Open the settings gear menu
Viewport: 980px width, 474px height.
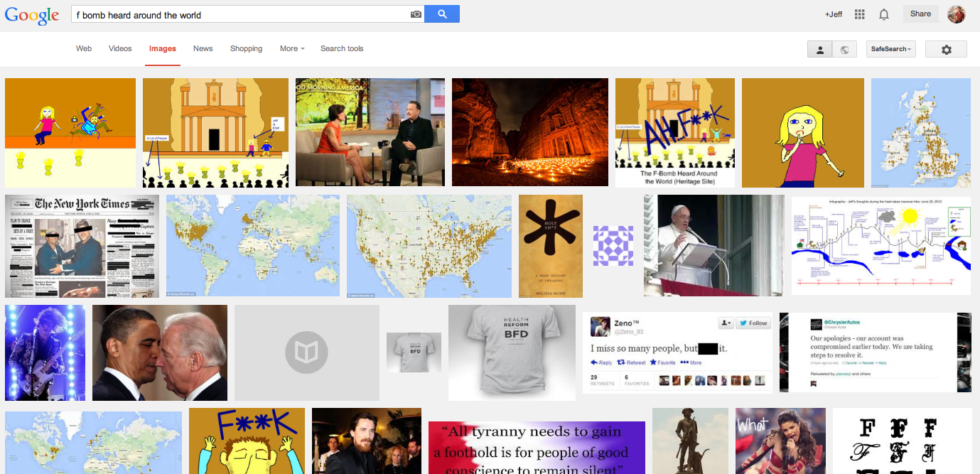click(x=946, y=49)
